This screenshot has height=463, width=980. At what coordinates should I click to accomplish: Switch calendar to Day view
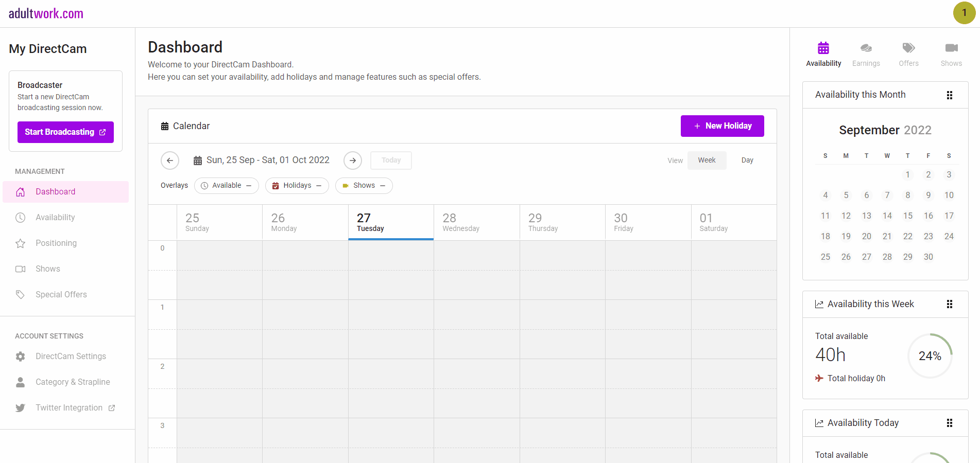pyautogui.click(x=747, y=161)
